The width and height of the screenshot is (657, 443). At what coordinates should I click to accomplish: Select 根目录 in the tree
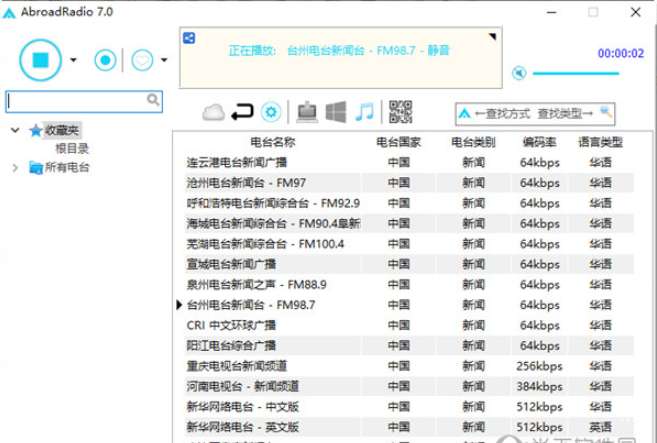pos(72,148)
